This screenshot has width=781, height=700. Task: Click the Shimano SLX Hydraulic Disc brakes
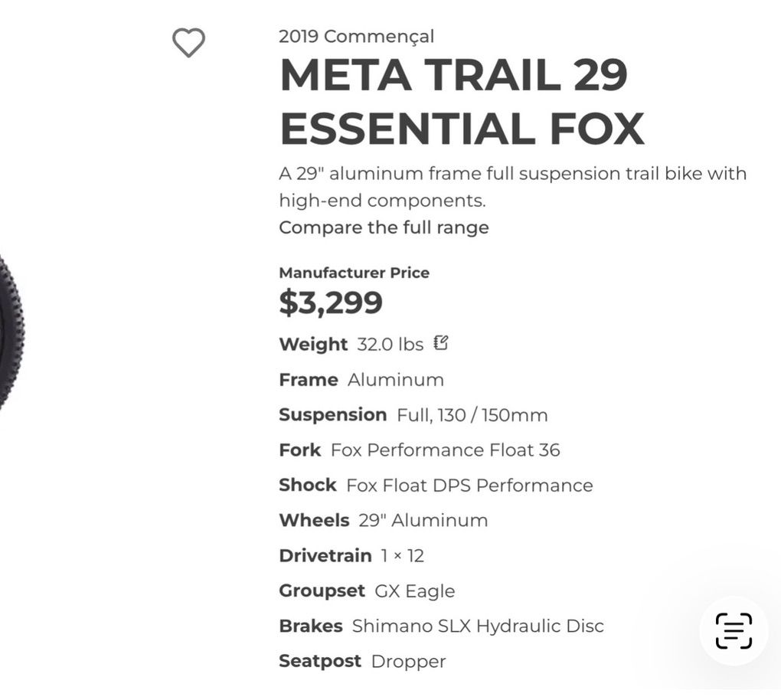pyautogui.click(x=477, y=626)
